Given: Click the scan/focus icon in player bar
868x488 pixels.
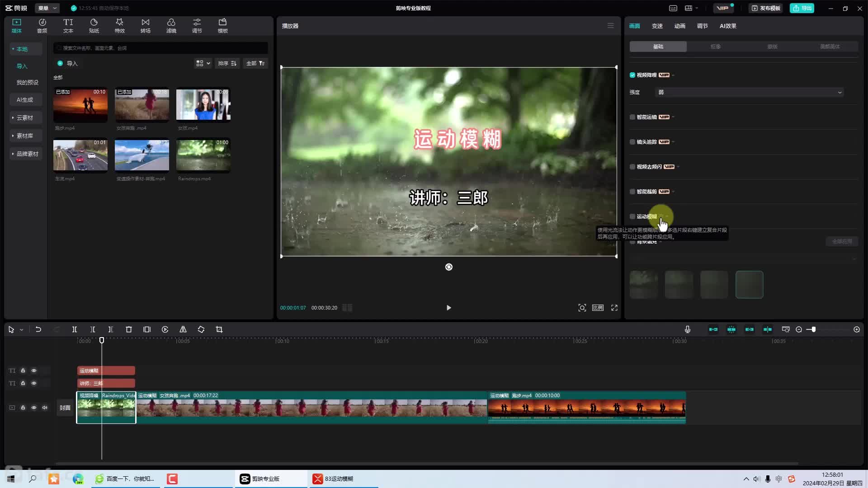Looking at the screenshot, I should tap(582, 308).
